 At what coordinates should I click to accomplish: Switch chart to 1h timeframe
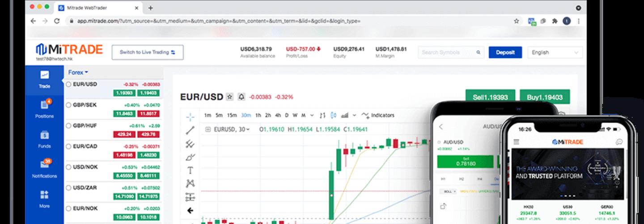(x=258, y=115)
